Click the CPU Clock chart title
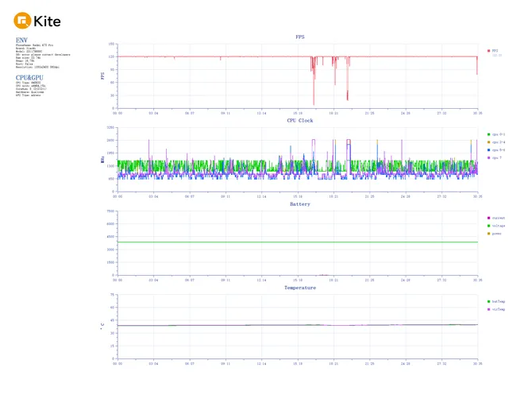The width and height of the screenshot is (532, 395). pyautogui.click(x=299, y=120)
